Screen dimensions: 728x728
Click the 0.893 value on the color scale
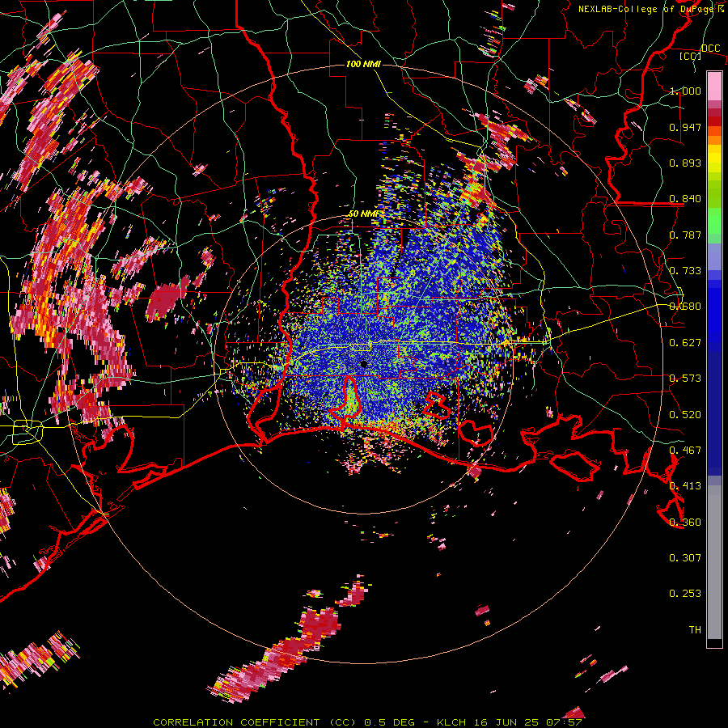685,163
